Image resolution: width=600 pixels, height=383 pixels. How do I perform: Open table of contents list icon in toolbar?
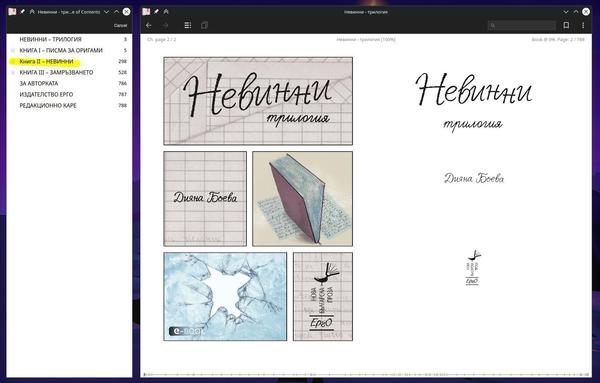point(188,25)
